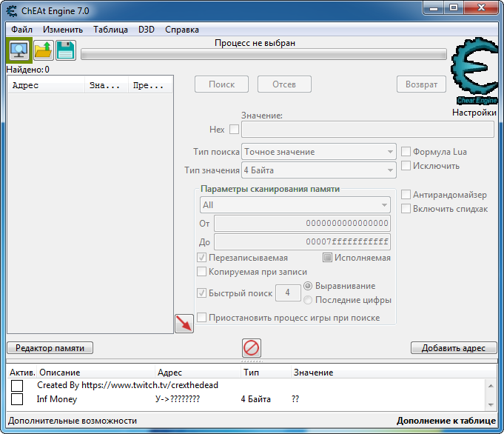Image resolution: width=504 pixels, height=434 pixels.
Task: Activate the Created By twitch entry checkbox
Action: [17, 385]
